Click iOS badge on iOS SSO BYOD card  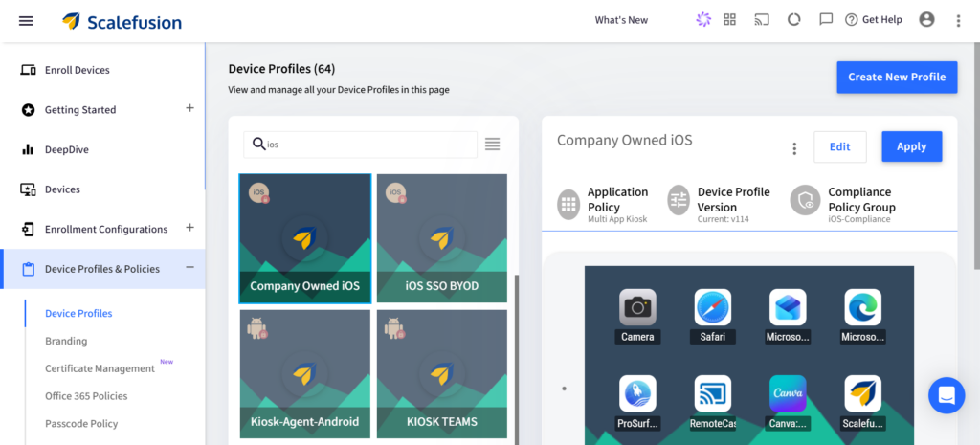coord(396,193)
